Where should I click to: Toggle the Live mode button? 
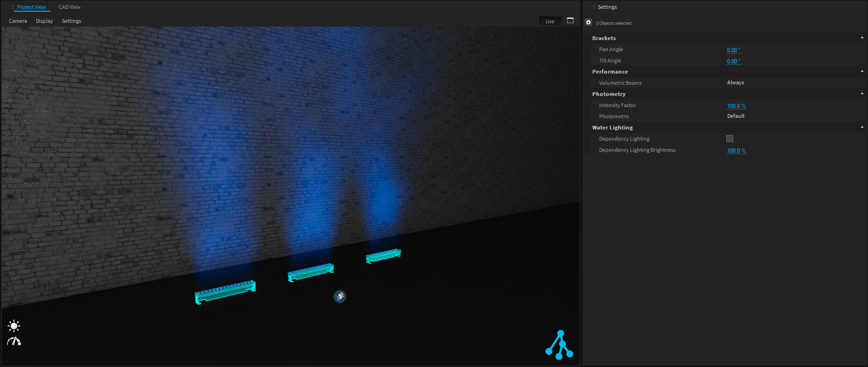click(550, 21)
